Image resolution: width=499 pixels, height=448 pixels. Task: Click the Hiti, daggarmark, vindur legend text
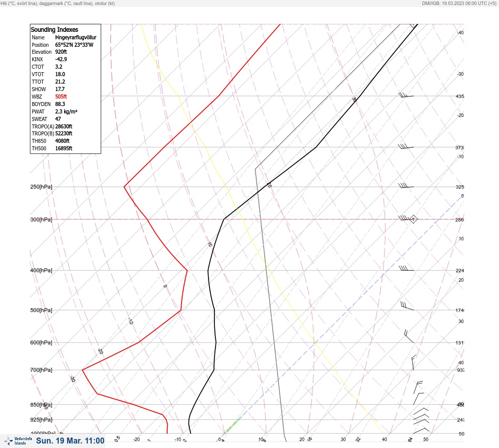coord(58,3)
